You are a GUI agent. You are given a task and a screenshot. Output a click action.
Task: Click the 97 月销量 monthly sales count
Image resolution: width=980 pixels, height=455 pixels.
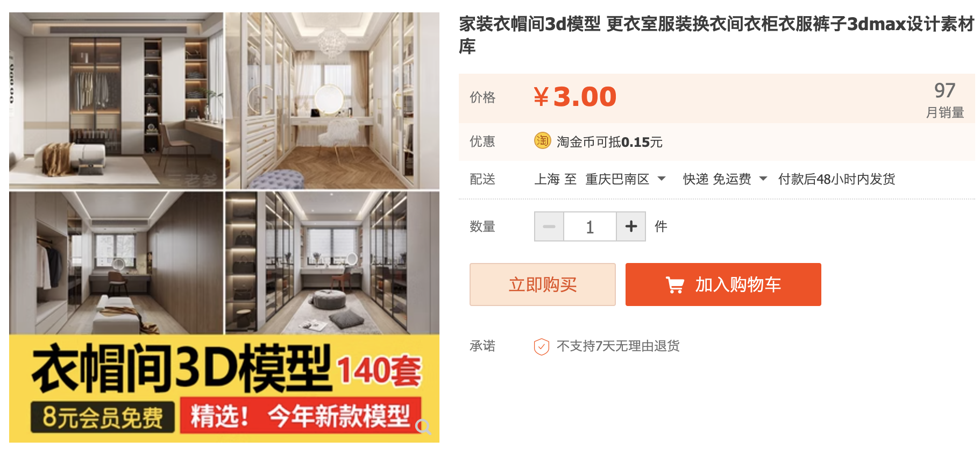[x=945, y=99]
